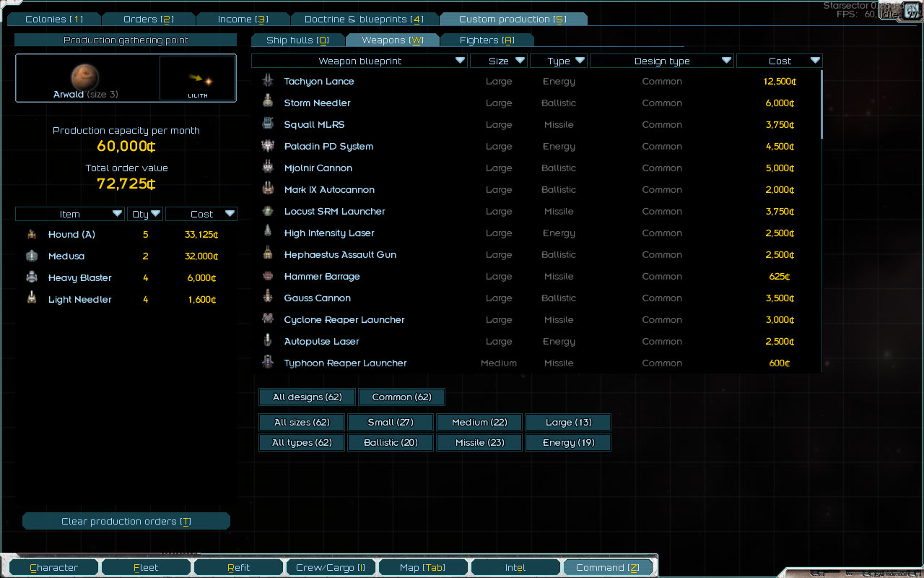Click the Hammer Barrage weapon icon
Screen dimensions: 924x578
click(x=268, y=276)
